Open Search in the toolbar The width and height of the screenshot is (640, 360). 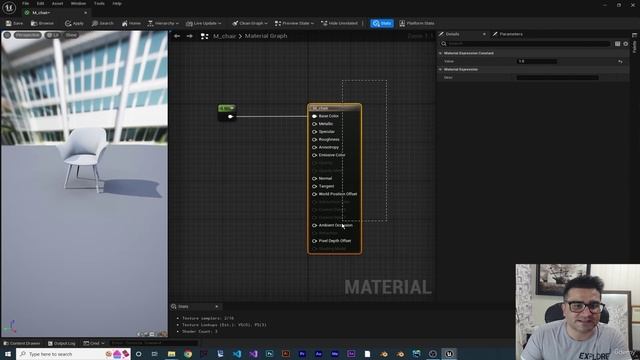102,23
